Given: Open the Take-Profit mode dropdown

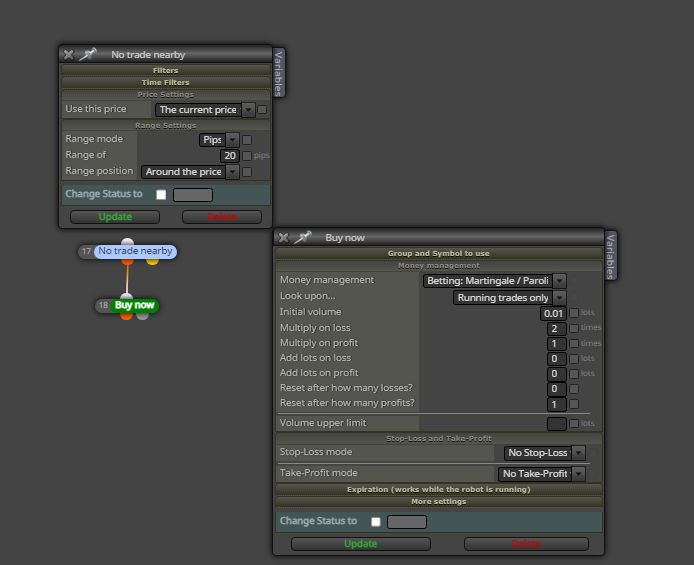Looking at the screenshot, I should [542, 474].
